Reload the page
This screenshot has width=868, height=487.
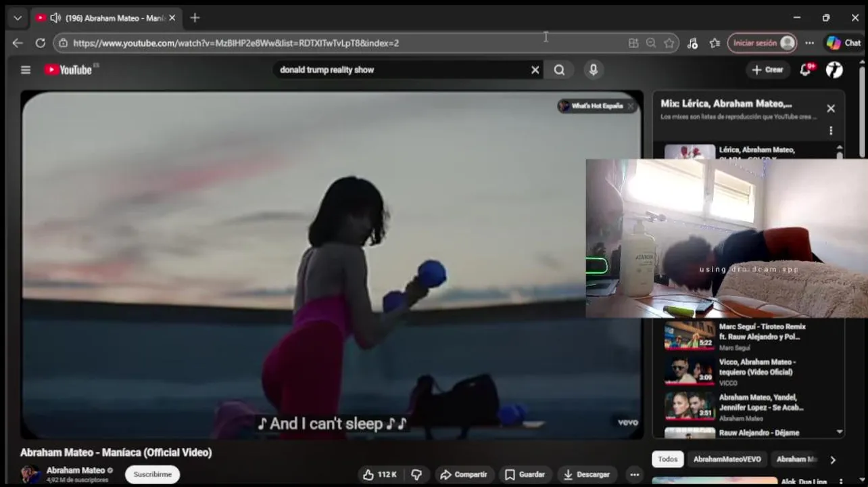click(x=41, y=43)
